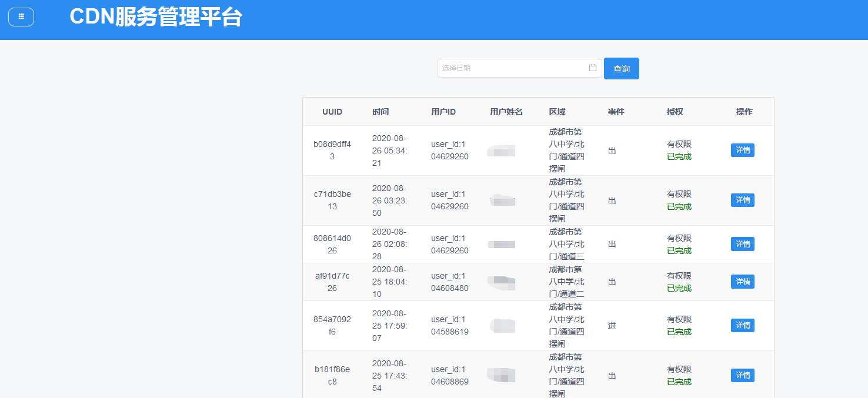Click the 用户ID column header

pyautogui.click(x=443, y=112)
